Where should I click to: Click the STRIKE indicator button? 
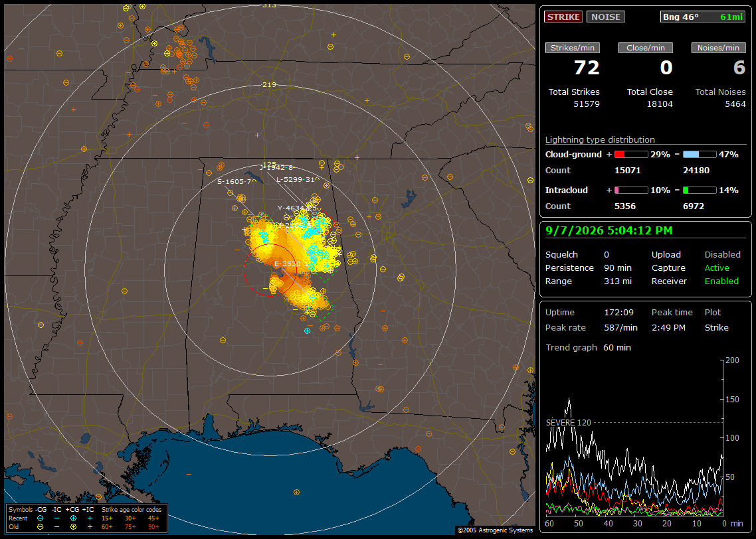click(563, 17)
